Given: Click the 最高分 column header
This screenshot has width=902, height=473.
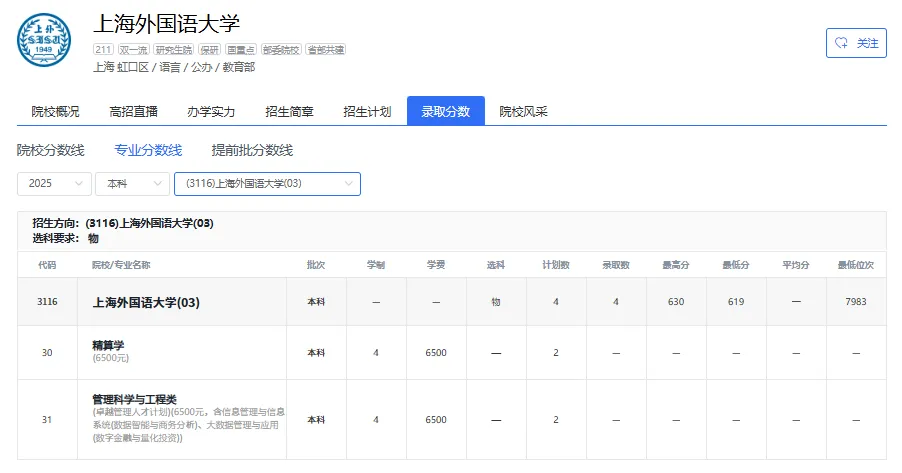Looking at the screenshot, I should (x=675, y=265).
